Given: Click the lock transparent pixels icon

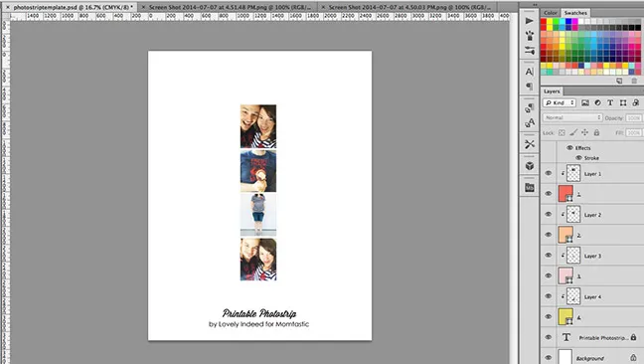Looking at the screenshot, I should pos(562,132).
